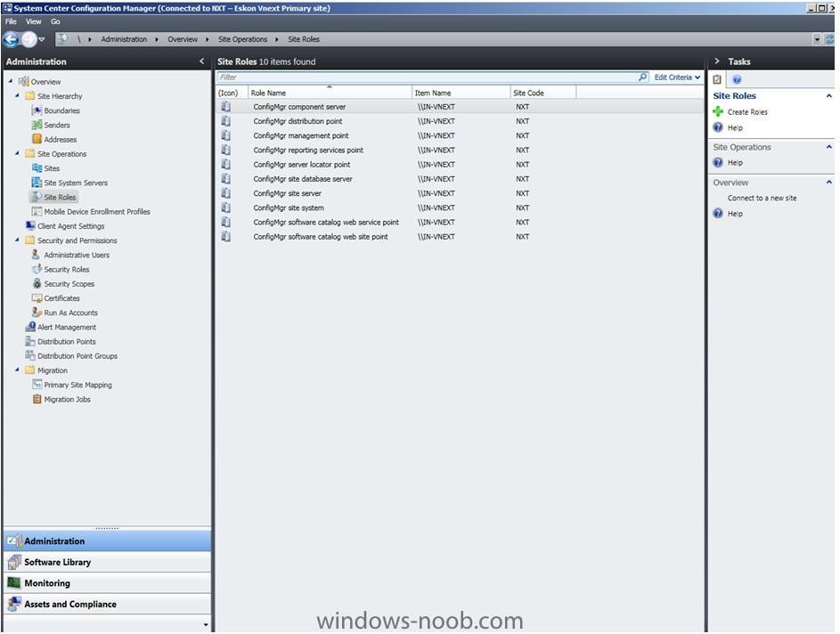Click Site Operations in the breadcrumb path
The height and width of the screenshot is (634, 840).
(242, 39)
